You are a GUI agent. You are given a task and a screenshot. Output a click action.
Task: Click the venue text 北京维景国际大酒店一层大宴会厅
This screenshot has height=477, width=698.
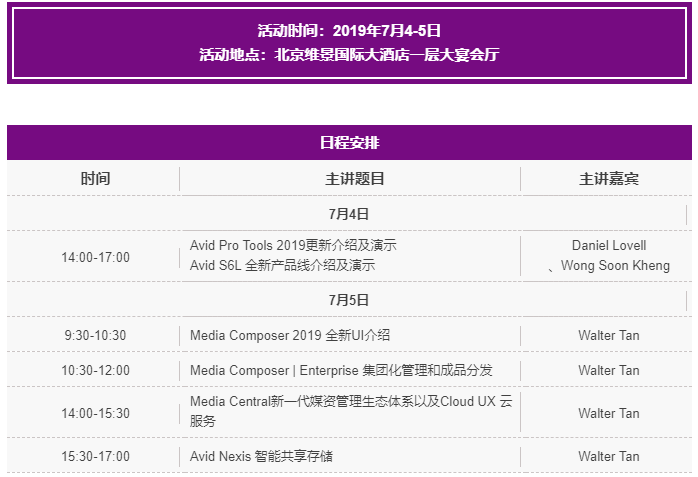coord(387,55)
